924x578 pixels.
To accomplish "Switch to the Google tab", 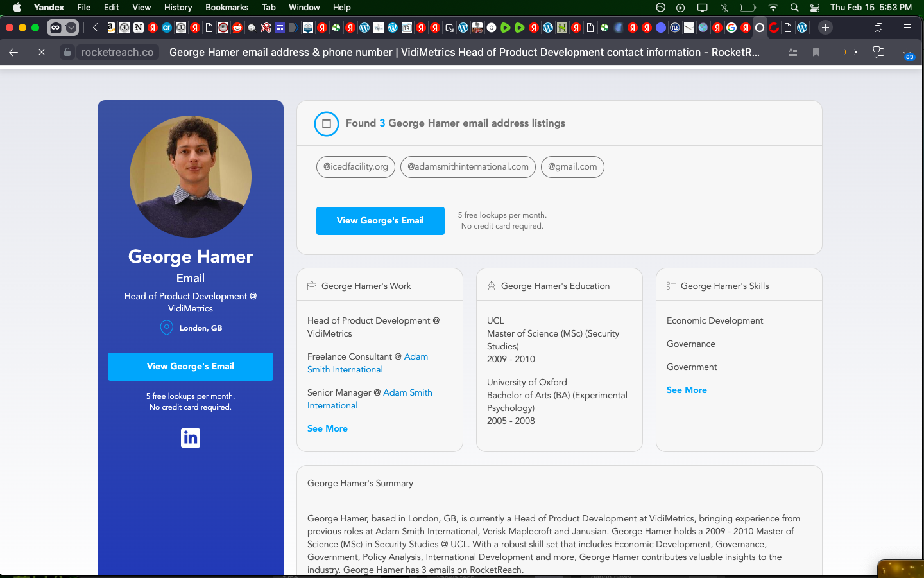I will pos(732,28).
